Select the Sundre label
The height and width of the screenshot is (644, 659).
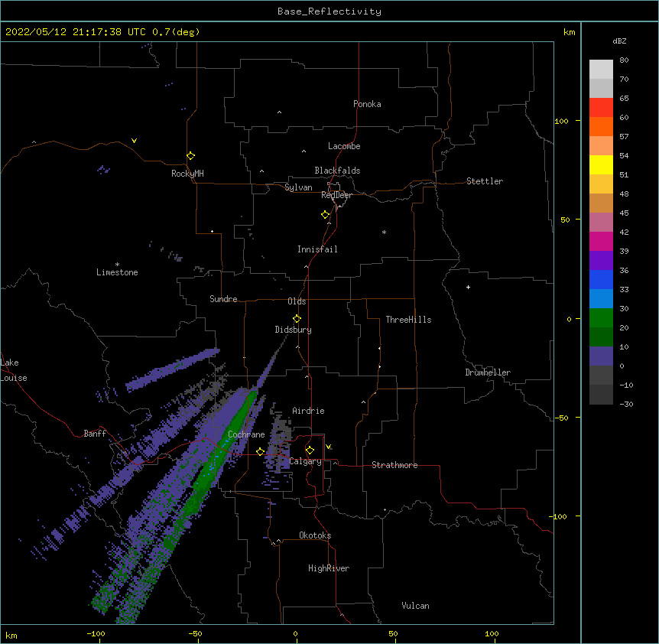[223, 299]
